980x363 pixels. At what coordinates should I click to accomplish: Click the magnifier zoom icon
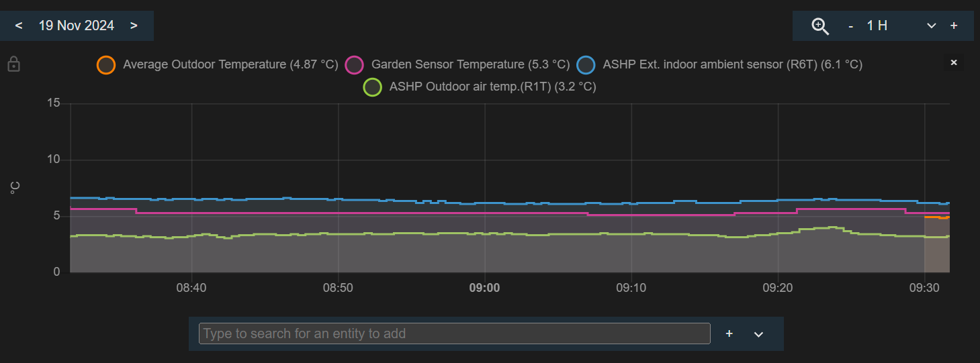coord(820,25)
